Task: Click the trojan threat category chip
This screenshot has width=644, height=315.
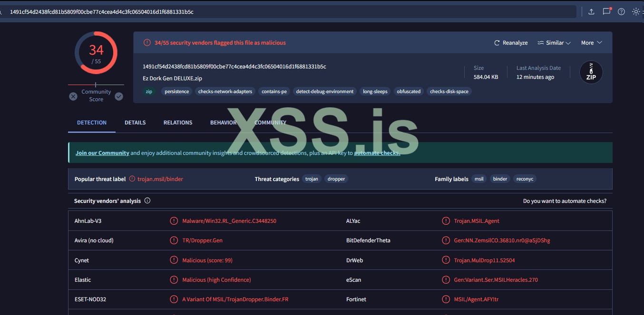Action: coord(312,179)
